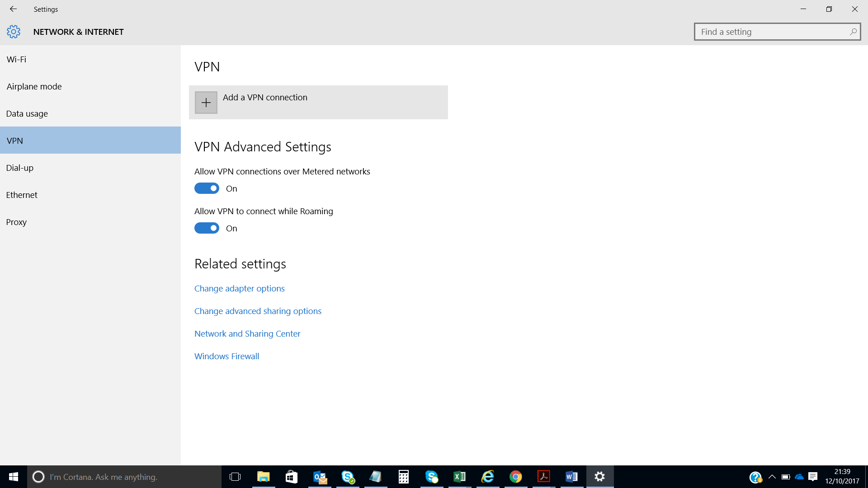Go back with the Settings back arrow
This screenshot has width=868, height=488.
(13, 9)
